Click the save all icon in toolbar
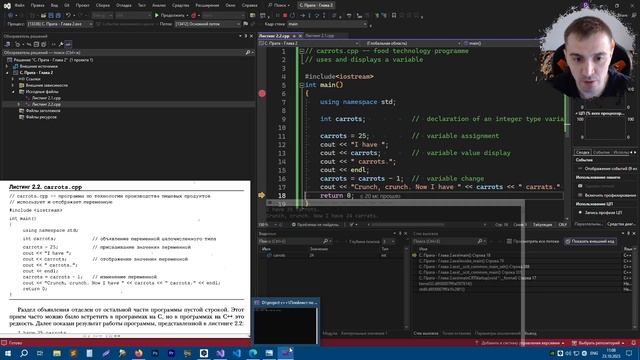The width and height of the screenshot is (640, 360). pyautogui.click(x=58, y=16)
